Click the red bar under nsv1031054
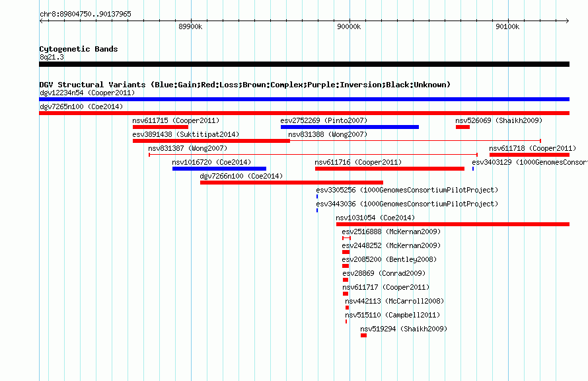This screenshot has width=588, height=381. click(453, 224)
